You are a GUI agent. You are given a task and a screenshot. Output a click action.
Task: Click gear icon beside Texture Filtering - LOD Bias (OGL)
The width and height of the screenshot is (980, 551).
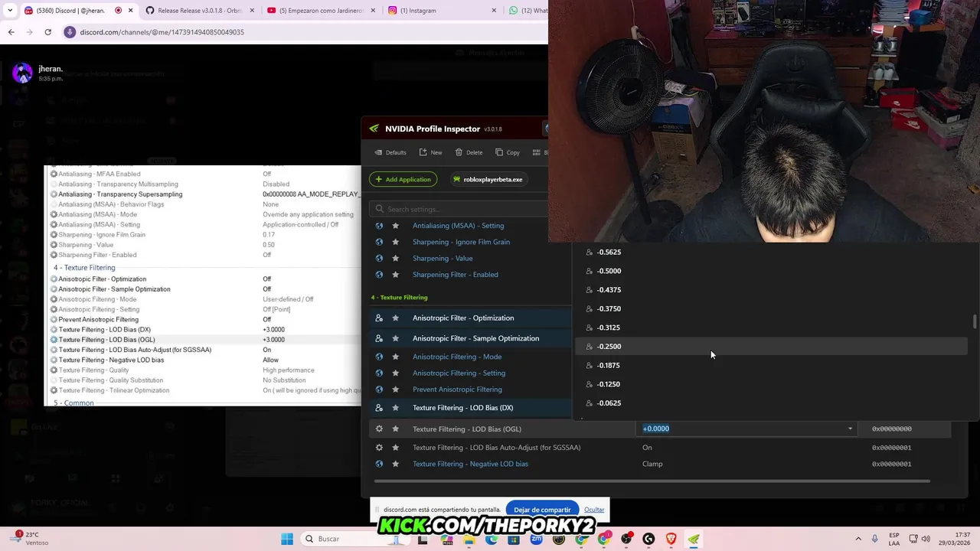click(379, 429)
